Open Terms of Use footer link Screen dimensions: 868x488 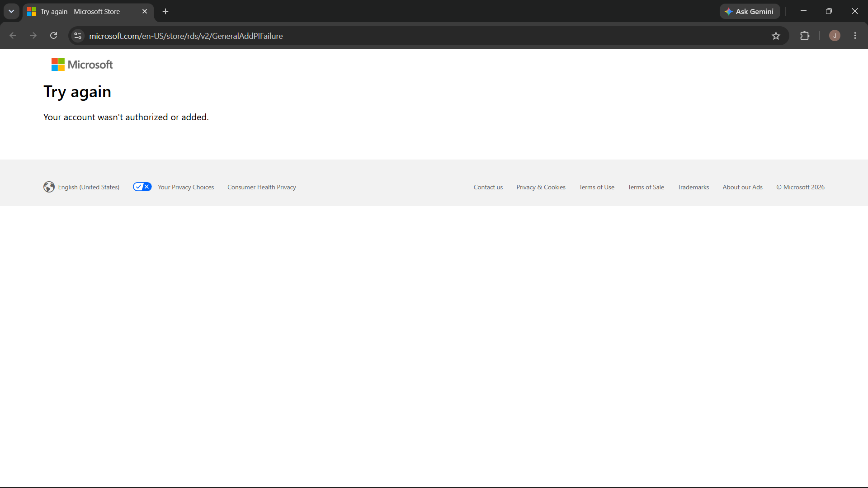point(597,187)
